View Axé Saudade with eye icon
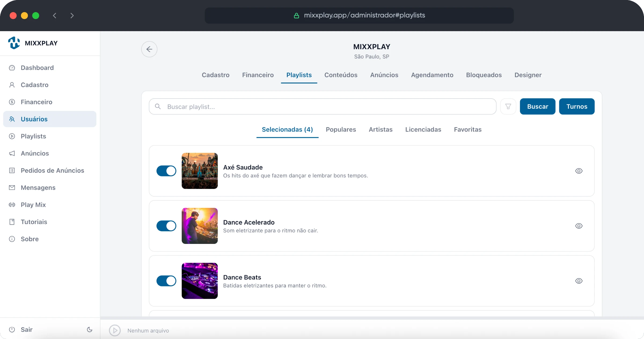644x339 pixels. (579, 171)
